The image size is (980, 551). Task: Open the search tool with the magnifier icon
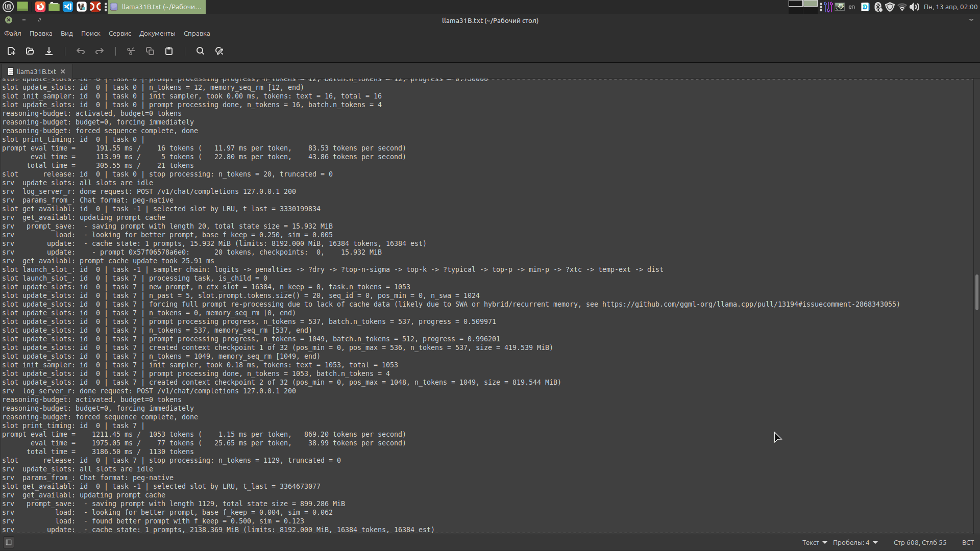pyautogui.click(x=200, y=51)
